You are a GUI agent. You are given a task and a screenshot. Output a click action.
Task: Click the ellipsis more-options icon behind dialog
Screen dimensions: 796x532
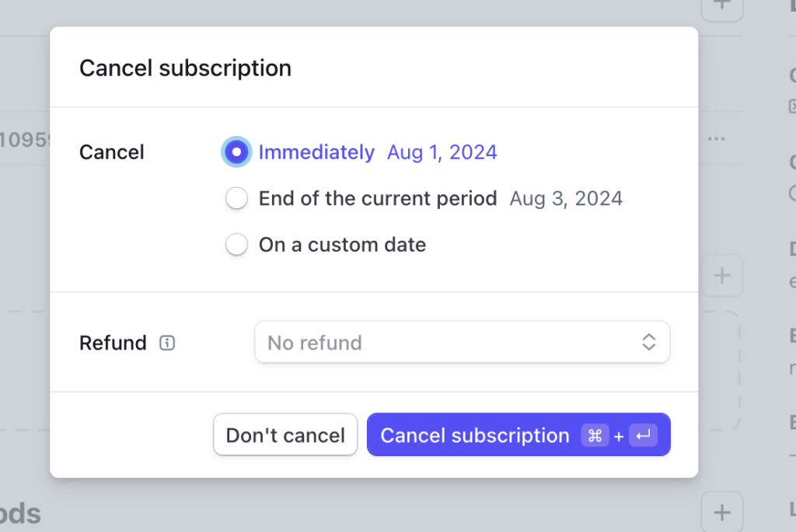point(717,139)
